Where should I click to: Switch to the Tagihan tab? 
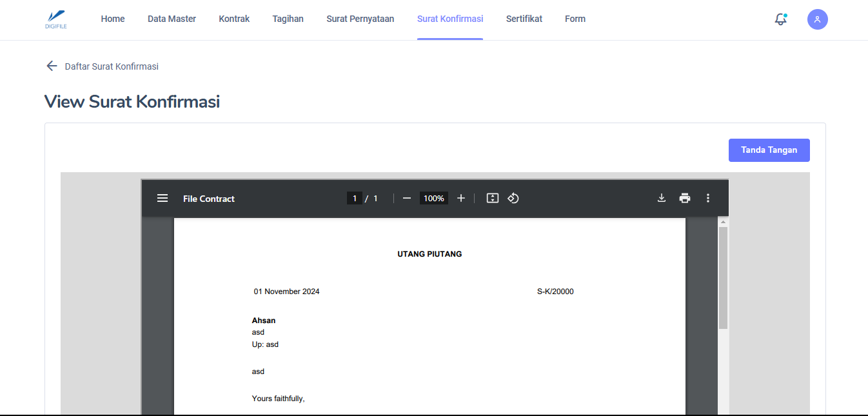[288, 19]
